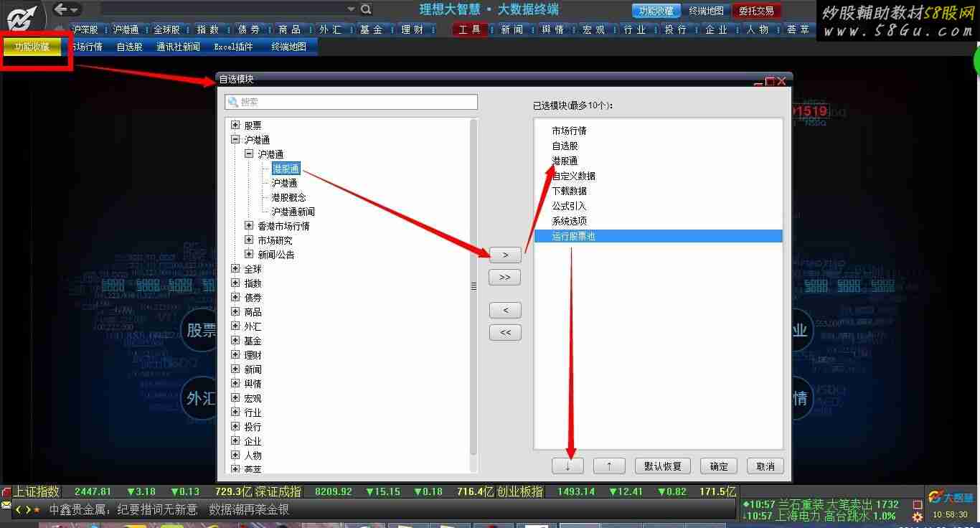The width and height of the screenshot is (980, 528).
Task: Click the 终端地图 button in title bar
Action: (x=707, y=11)
